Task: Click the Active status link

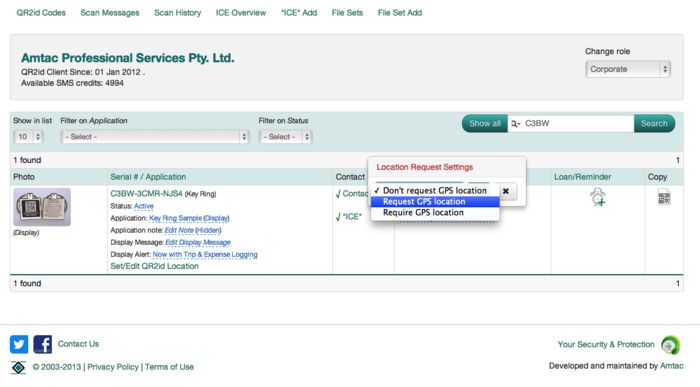Action: (144, 206)
